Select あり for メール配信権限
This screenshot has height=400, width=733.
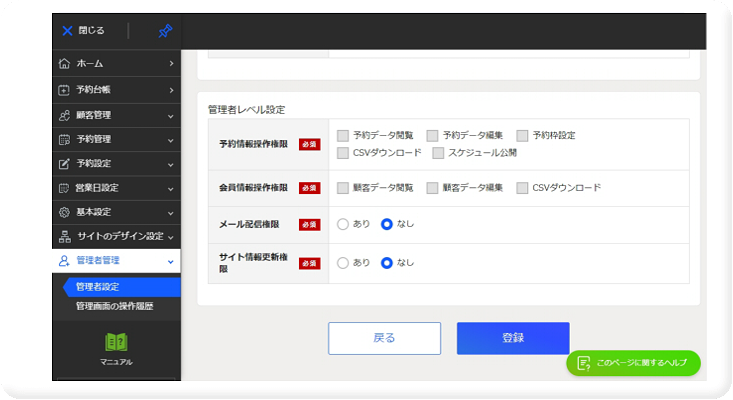[343, 224]
